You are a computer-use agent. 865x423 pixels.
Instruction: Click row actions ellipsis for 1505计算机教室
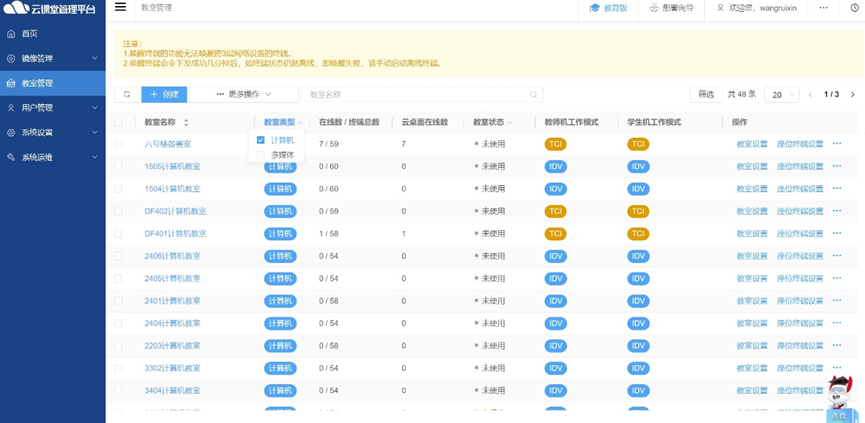(x=837, y=166)
